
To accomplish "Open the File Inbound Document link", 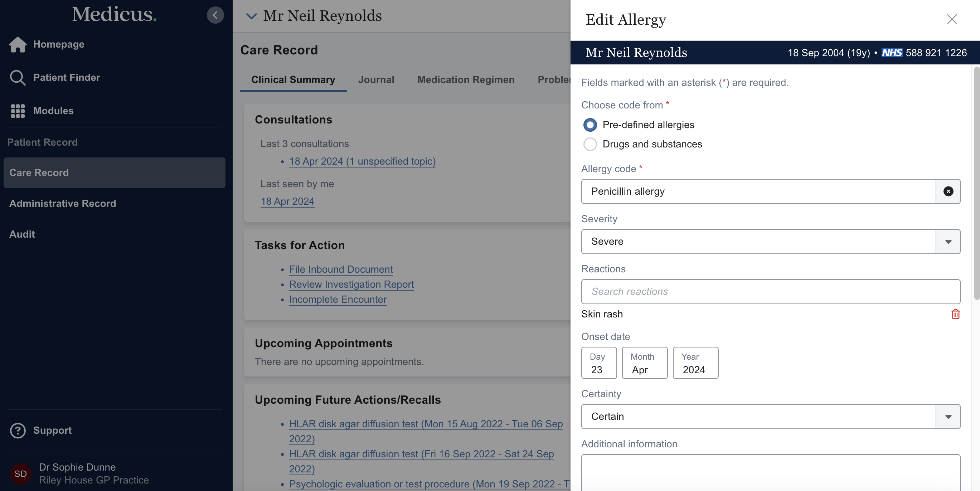I will [x=340, y=269].
